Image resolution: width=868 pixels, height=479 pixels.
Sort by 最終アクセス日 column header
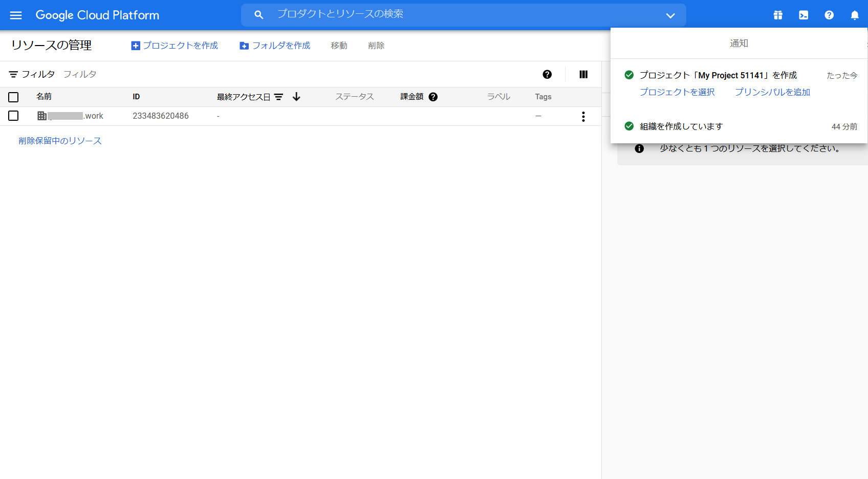click(x=244, y=97)
